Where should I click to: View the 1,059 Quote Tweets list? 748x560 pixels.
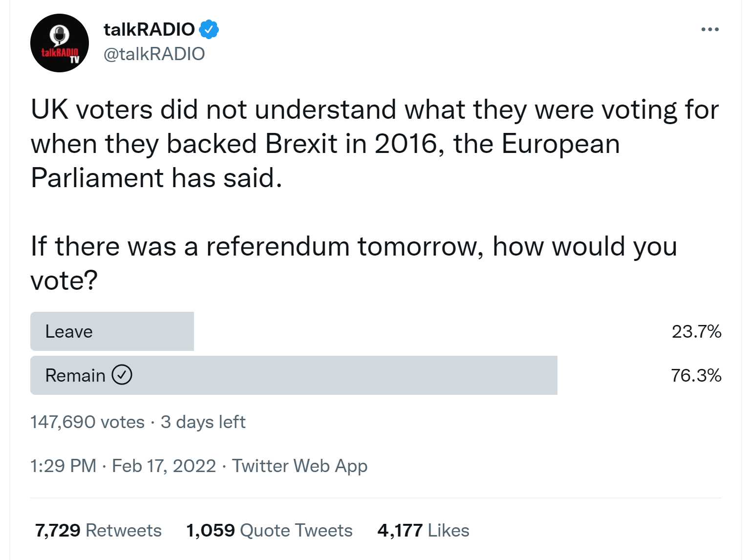pyautogui.click(x=269, y=530)
